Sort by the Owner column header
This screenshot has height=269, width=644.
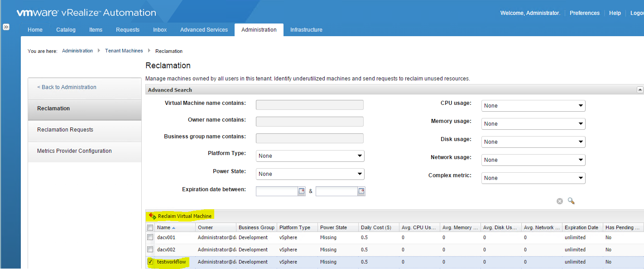[216, 227]
